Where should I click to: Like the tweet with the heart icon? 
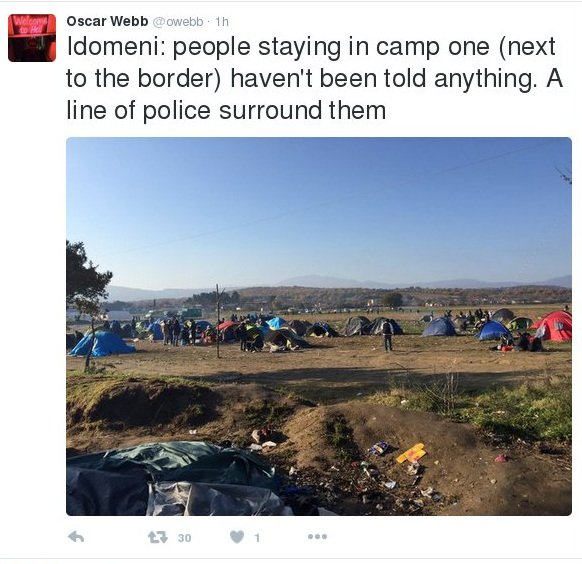[237, 537]
